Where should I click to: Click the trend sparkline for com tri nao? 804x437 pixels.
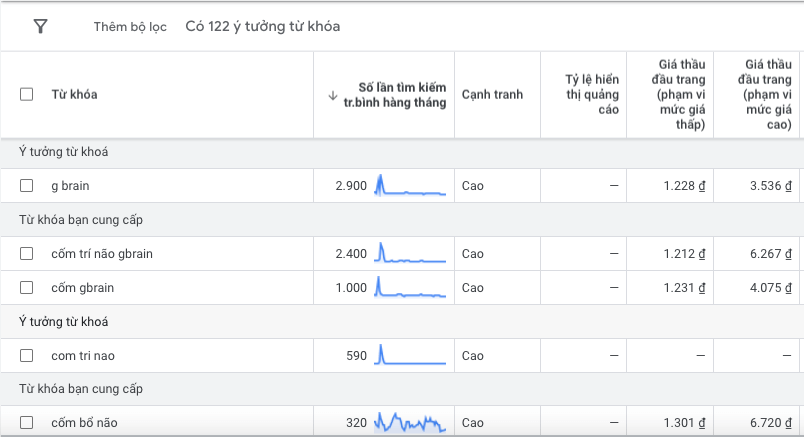pos(410,355)
